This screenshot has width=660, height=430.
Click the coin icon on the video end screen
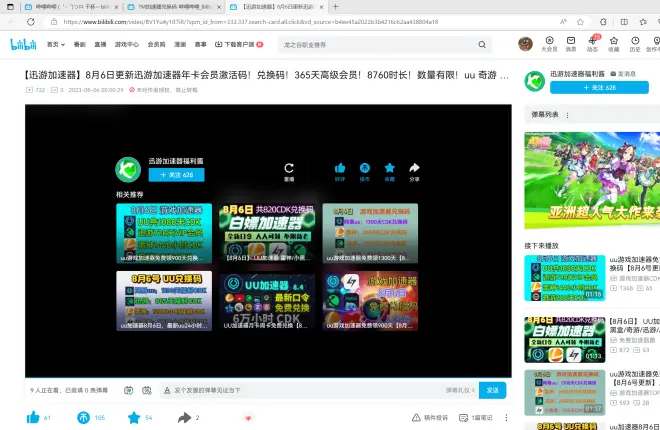point(365,168)
